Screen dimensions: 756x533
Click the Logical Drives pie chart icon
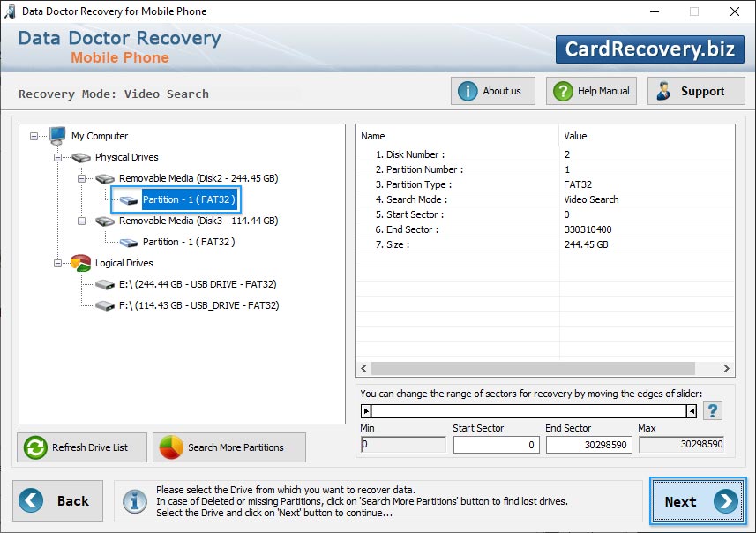tap(80, 263)
